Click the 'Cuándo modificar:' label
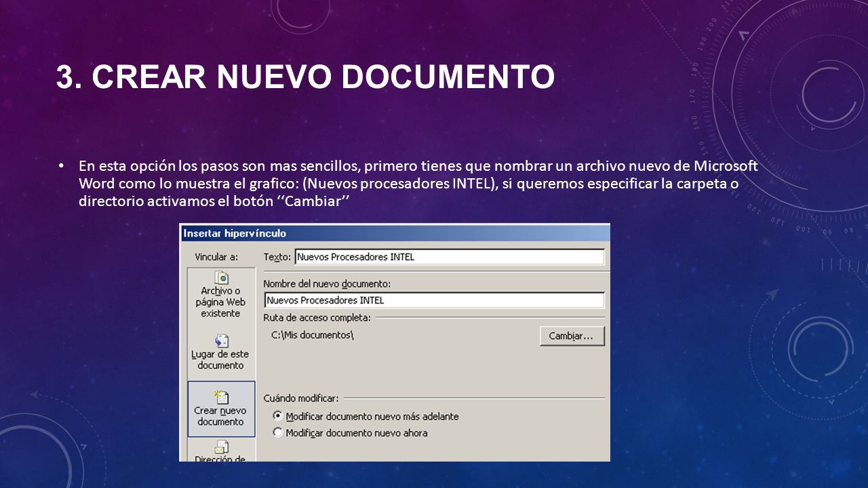 (x=301, y=398)
